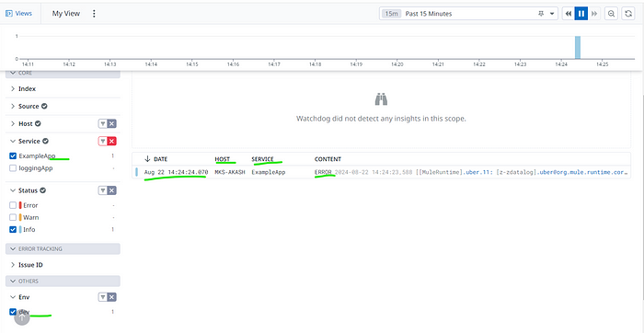Click the Watchdog binoculars icon
This screenshot has width=644, height=333.
tap(381, 99)
